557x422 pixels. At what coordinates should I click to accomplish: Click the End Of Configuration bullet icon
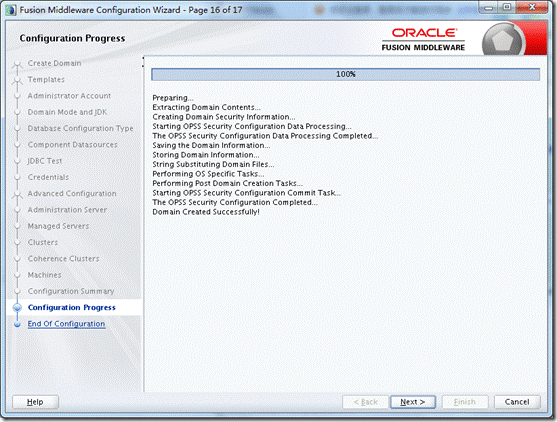point(17,324)
